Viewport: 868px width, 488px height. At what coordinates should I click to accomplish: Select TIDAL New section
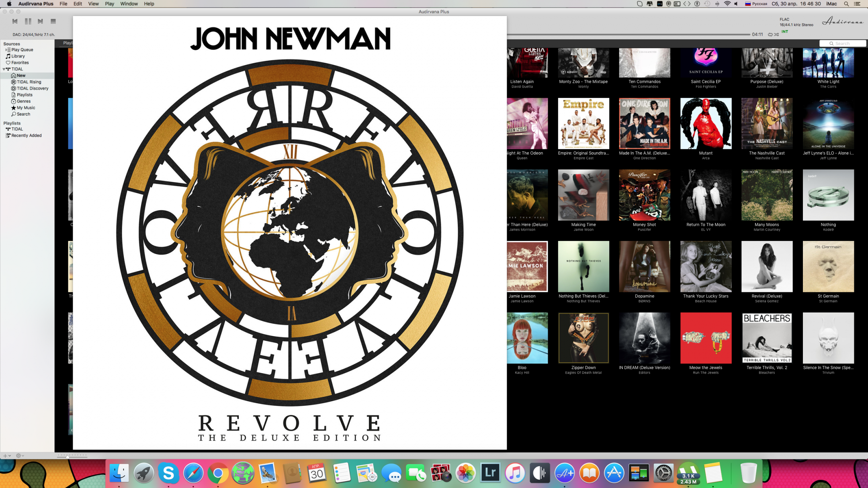pyautogui.click(x=21, y=76)
